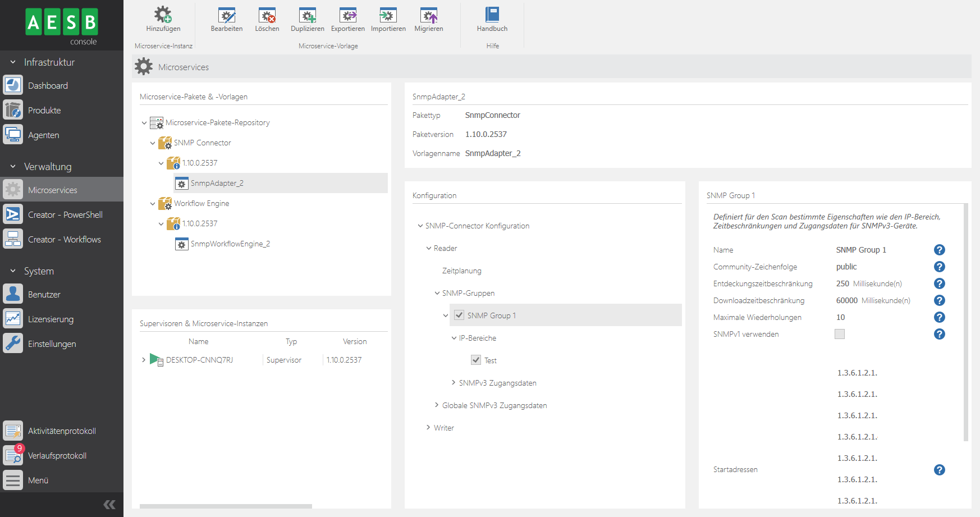Expand the DESKTOP-CNNQ7RJ supervisor row
The image size is (980, 517).
point(144,360)
